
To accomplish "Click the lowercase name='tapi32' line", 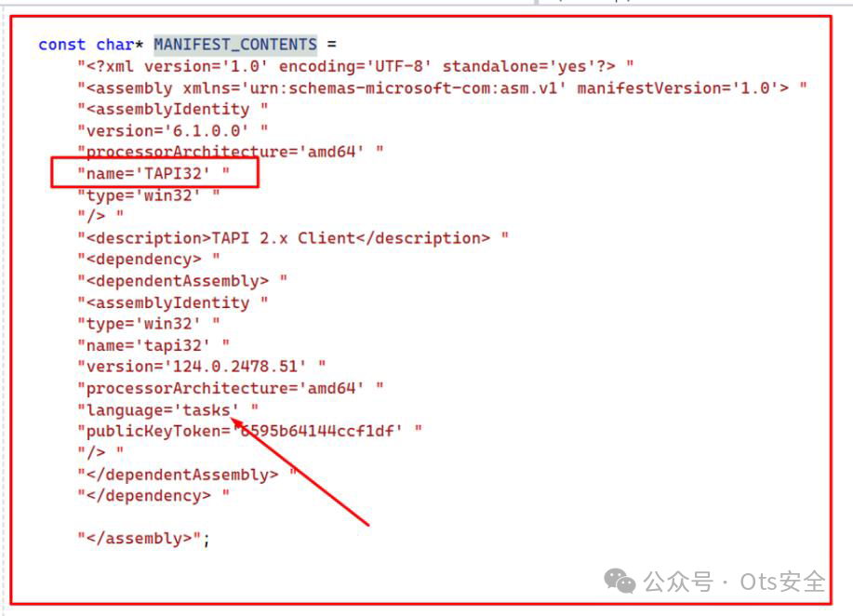I will pos(153,345).
